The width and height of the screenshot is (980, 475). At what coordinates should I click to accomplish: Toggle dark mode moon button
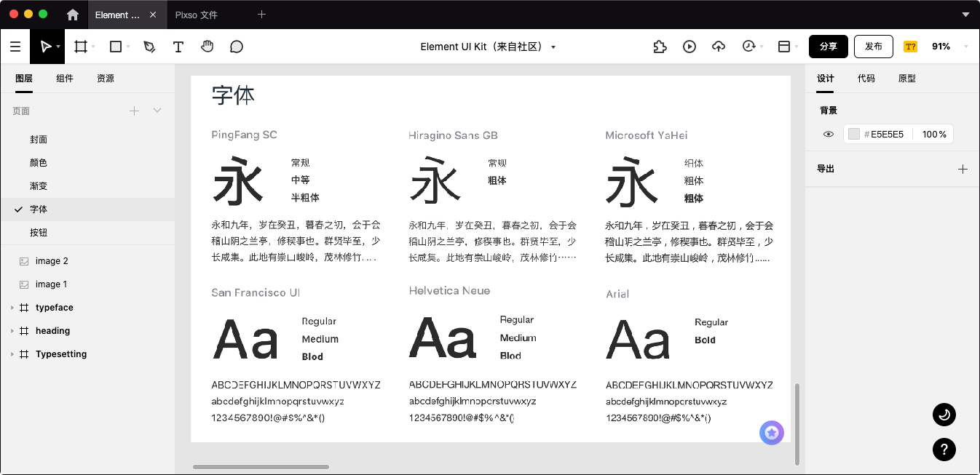(944, 415)
